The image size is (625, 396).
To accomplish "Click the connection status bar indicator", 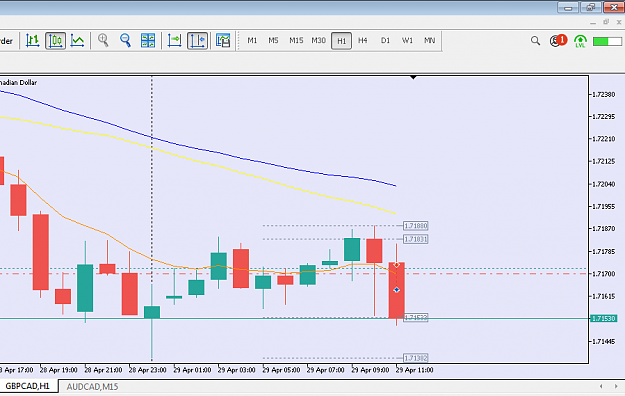I will click(607, 41).
